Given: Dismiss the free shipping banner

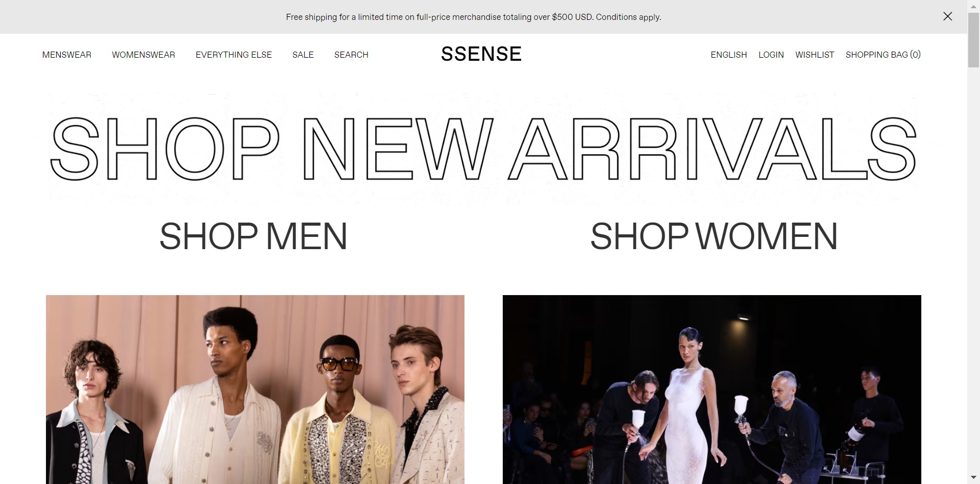Looking at the screenshot, I should (947, 16).
